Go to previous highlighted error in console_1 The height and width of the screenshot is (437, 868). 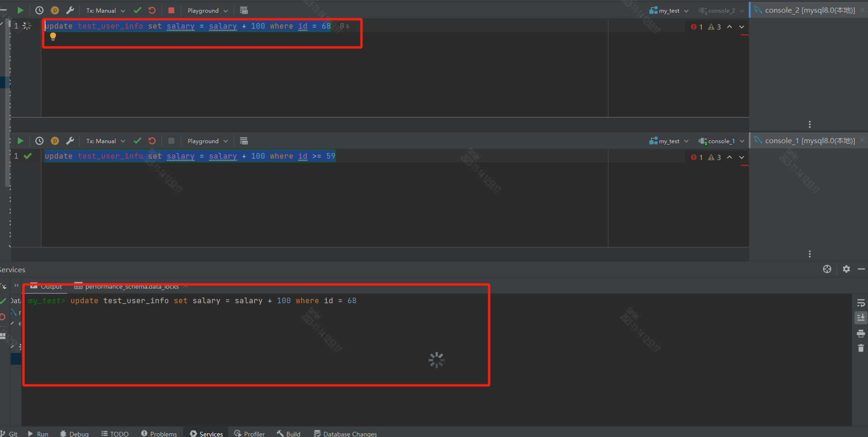tap(730, 157)
